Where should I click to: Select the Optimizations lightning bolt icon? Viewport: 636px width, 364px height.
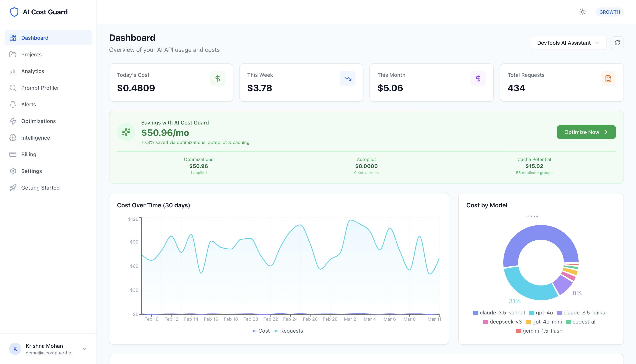[x=13, y=121]
